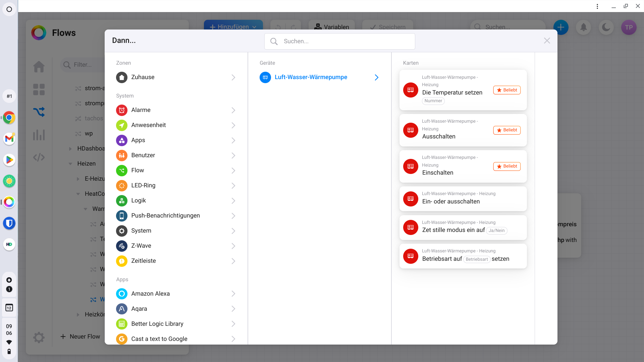The width and height of the screenshot is (644, 362).
Task: Click the Amazon Alexa app icon
Action: coord(122,294)
